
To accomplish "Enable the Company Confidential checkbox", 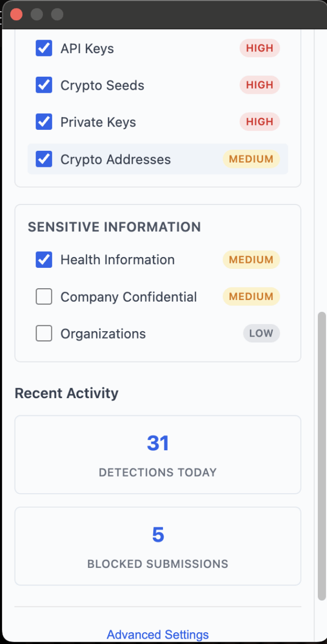I will pos(44,297).
